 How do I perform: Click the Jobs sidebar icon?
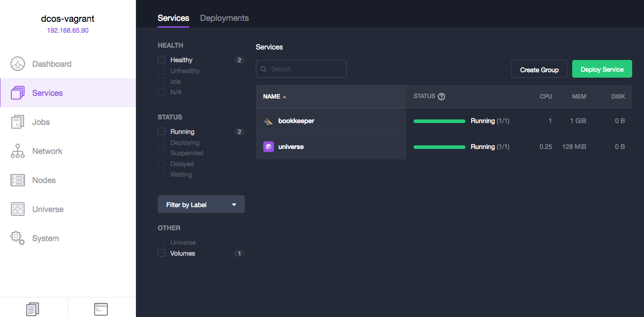click(x=18, y=122)
